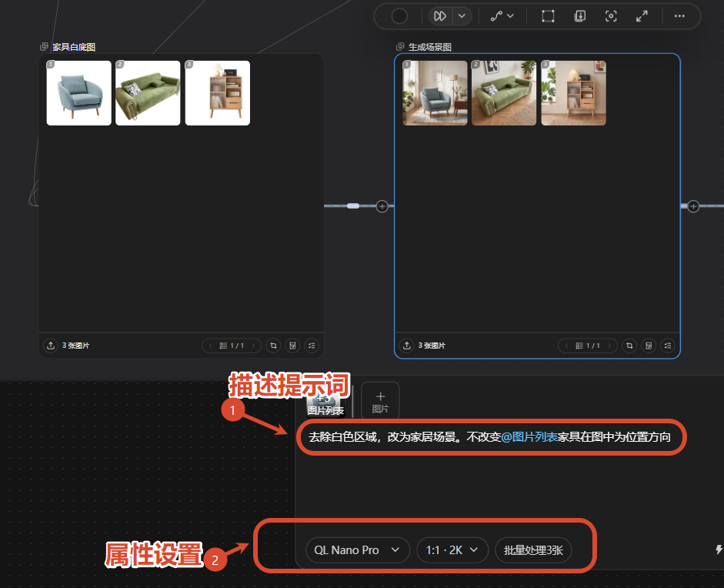Click upload icon in 生成场景图 panel footer
724x588 pixels.
tap(407, 346)
